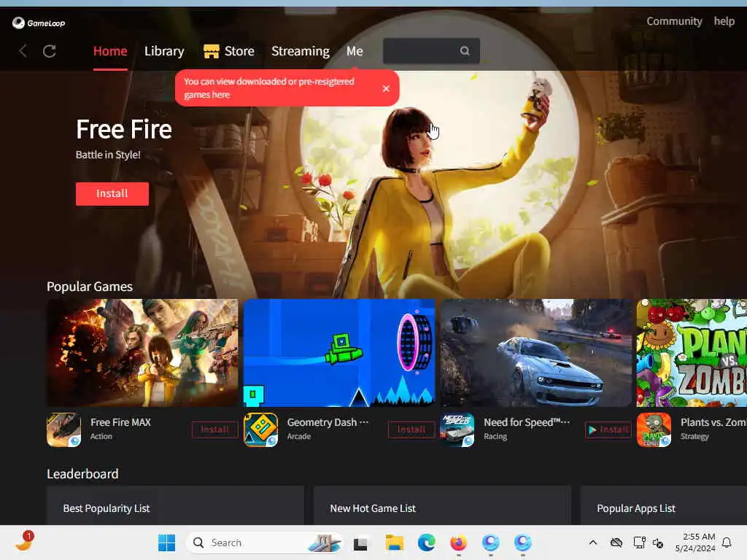
Task: Go back with the left arrow
Action: 23,51
